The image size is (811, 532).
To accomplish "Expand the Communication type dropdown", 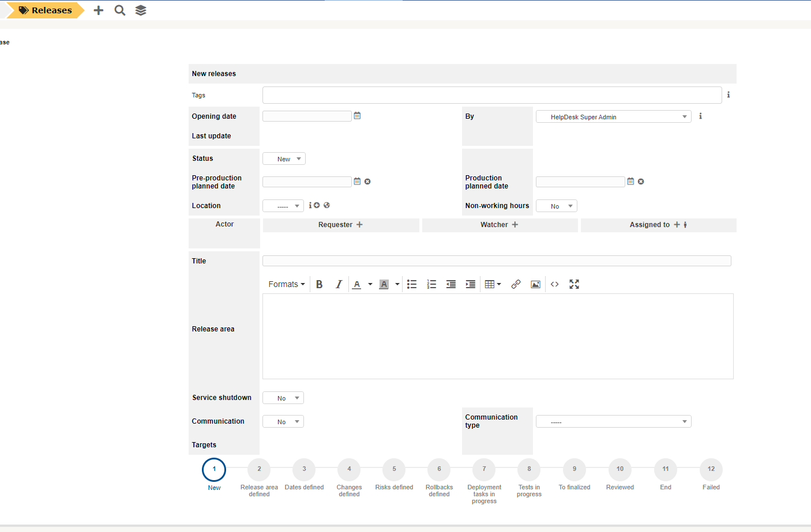I will click(613, 421).
